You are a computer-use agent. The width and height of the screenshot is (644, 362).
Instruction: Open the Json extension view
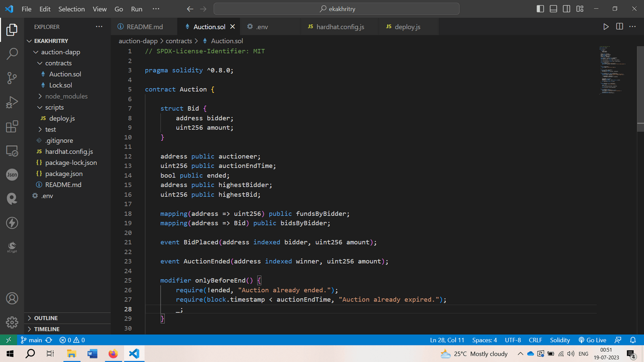12,175
